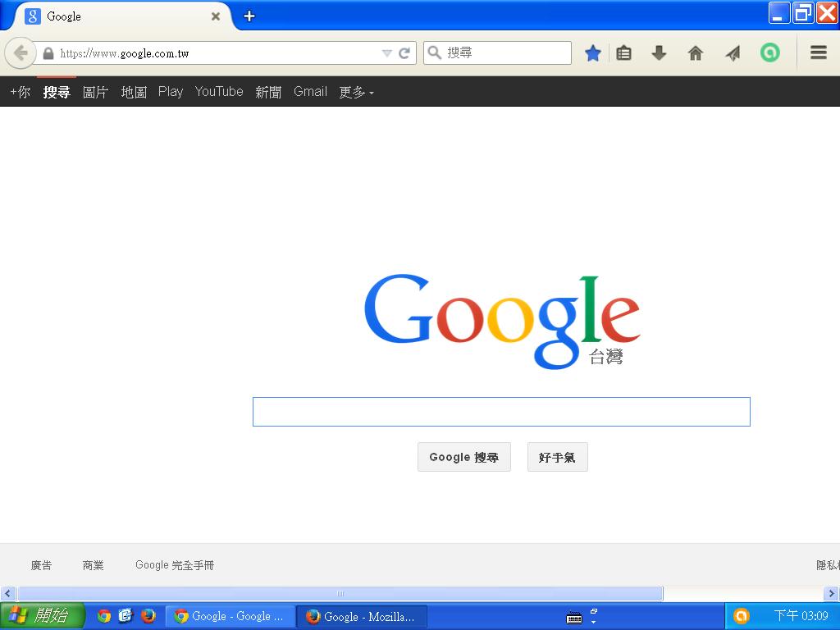The width and height of the screenshot is (840, 630).
Task: Launch Chrome from the quick launch bar
Action: pos(104,616)
